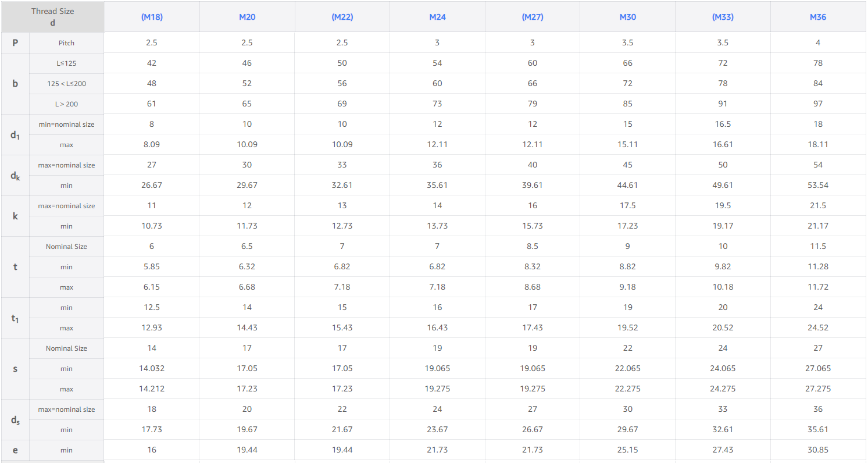Open the M20 thread size link
868x463 pixels.
pyautogui.click(x=247, y=17)
